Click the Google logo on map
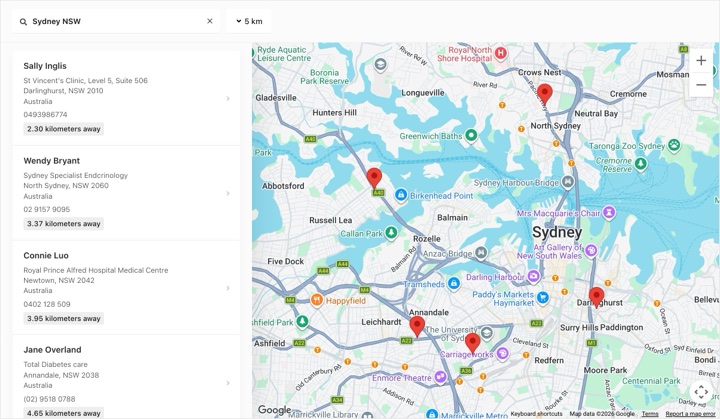Screen dimensions: 720x419 (x=274, y=409)
